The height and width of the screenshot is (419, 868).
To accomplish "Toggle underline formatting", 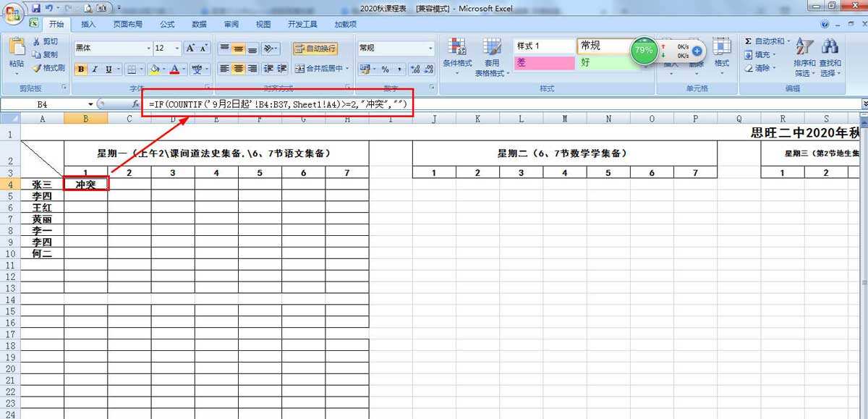I will (109, 69).
